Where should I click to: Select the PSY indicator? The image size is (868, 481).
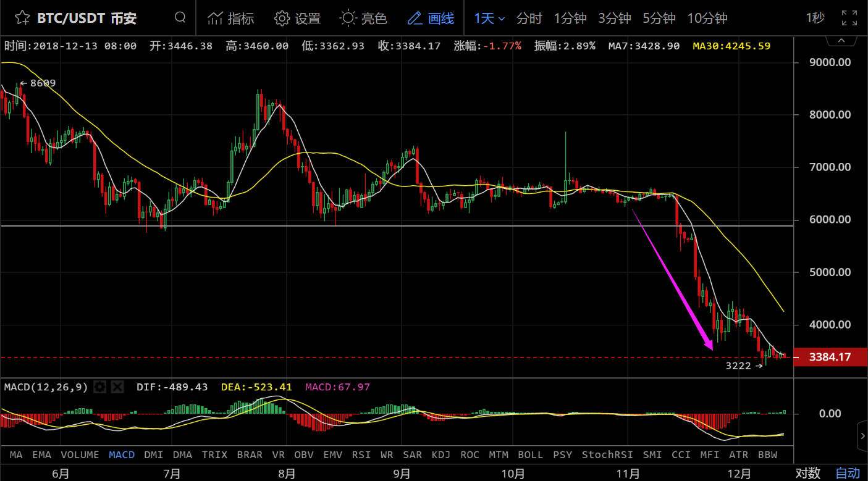562,455
